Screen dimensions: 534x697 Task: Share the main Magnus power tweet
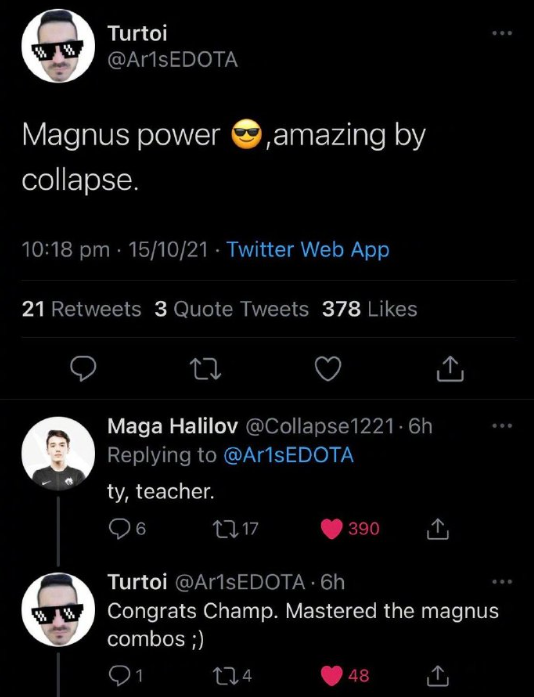(450, 369)
